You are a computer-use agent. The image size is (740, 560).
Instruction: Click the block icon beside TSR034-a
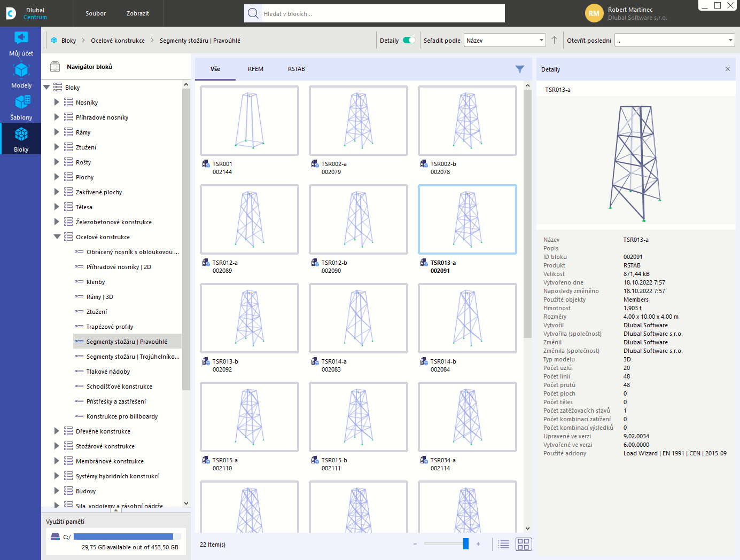click(424, 460)
